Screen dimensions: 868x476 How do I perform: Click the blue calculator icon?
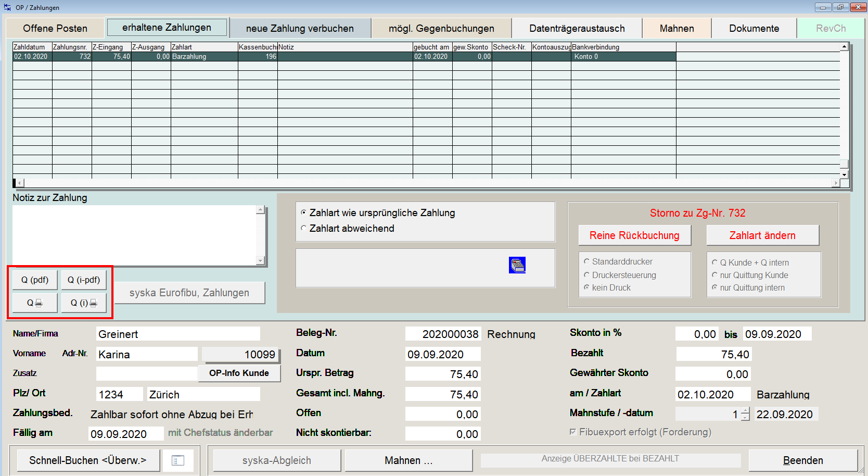pos(517,265)
